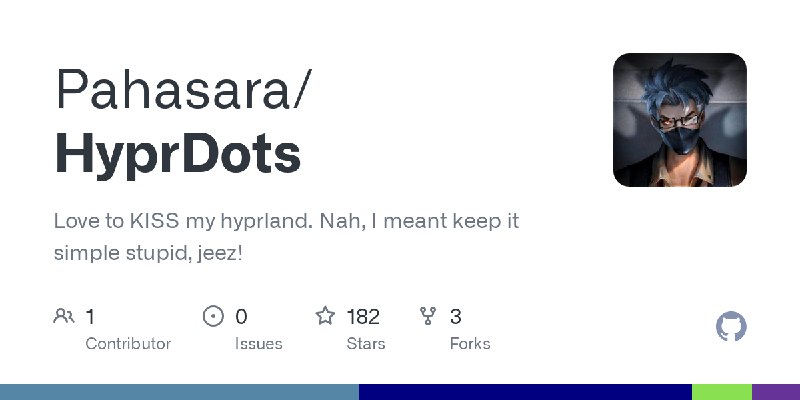Click the Pahasara/ owner name
The image size is (800, 400).
click(183, 89)
